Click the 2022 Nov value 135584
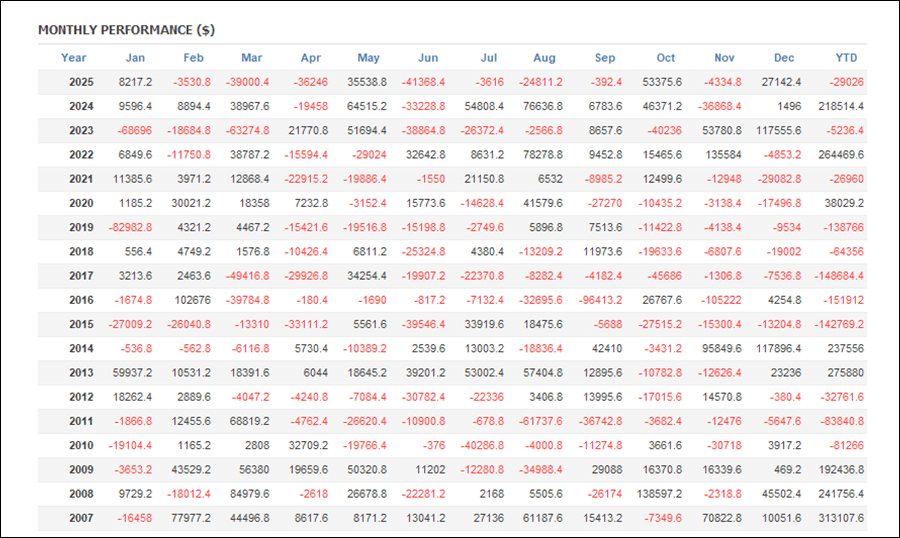900x538 pixels. [x=722, y=155]
